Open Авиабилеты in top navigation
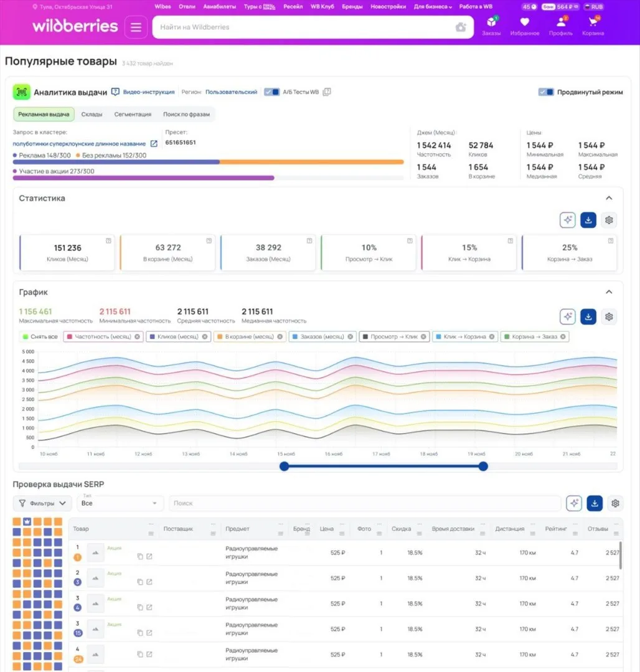This screenshot has height=672, width=640. (x=219, y=6)
